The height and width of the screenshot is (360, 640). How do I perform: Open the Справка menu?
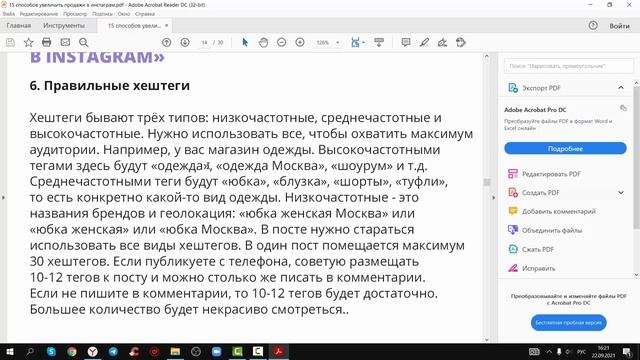pos(145,14)
